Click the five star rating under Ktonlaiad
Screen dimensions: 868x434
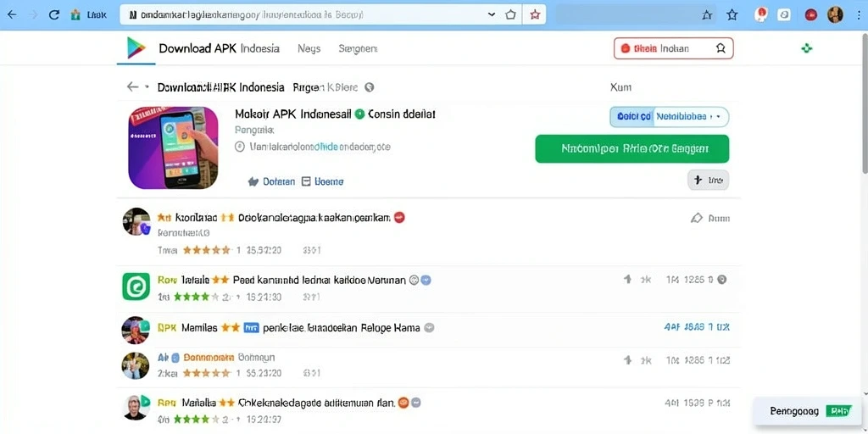pyautogui.click(x=207, y=250)
